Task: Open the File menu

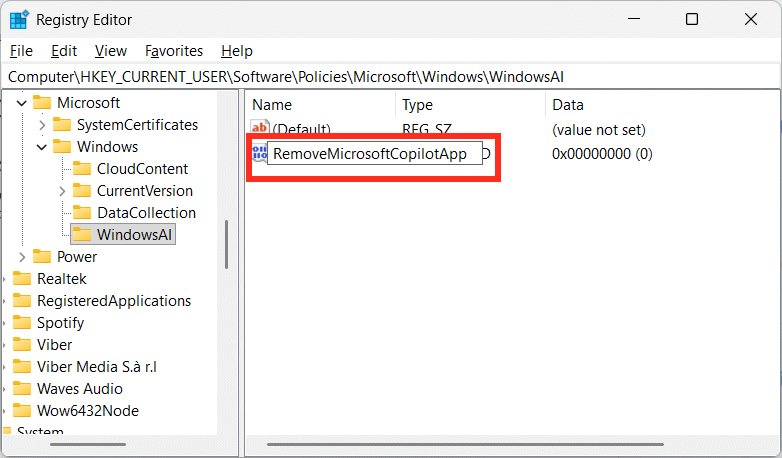Action: click(21, 51)
